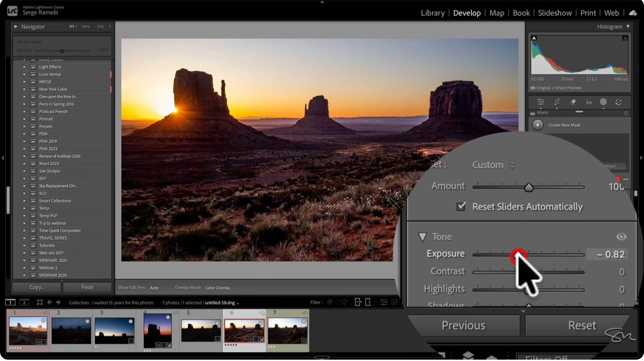The height and width of the screenshot is (361, 644).
Task: Switch to the Print module
Action: pyautogui.click(x=588, y=13)
